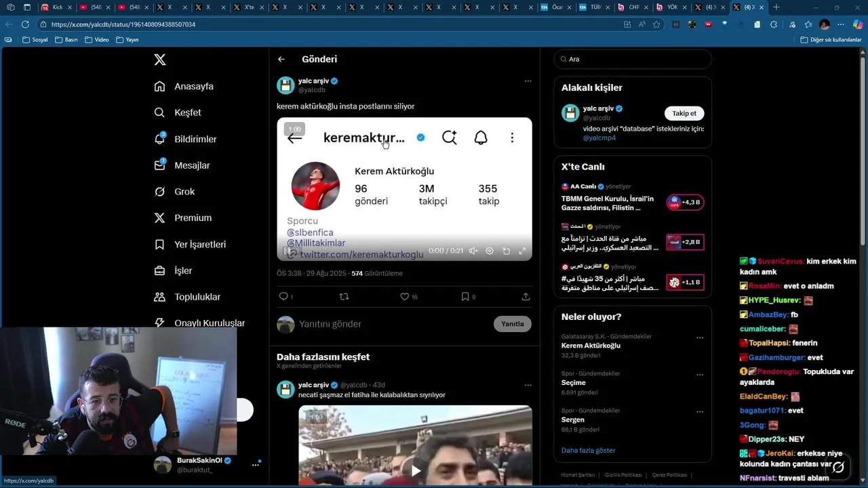Open Video bookmarks folder
The image size is (868, 488).
click(x=97, y=40)
